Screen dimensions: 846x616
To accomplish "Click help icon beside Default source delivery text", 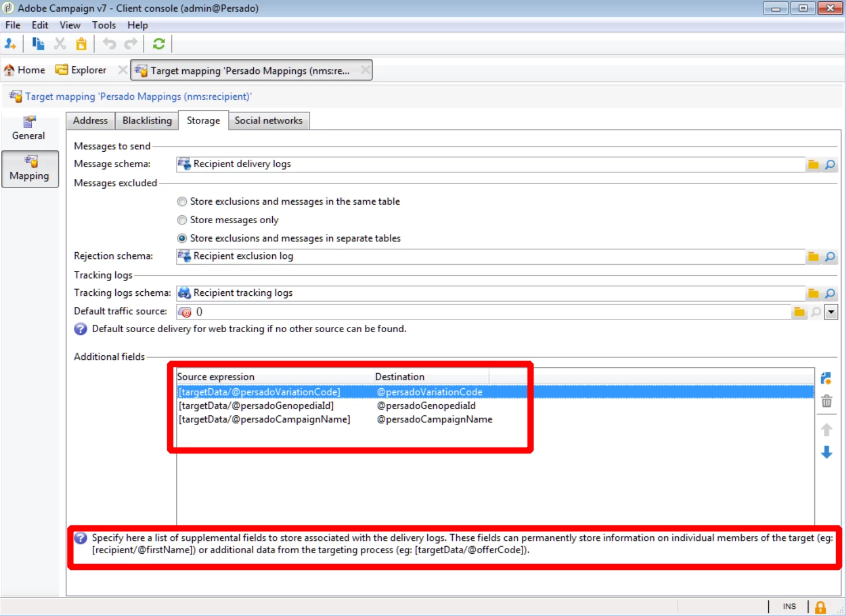I will click(x=81, y=329).
